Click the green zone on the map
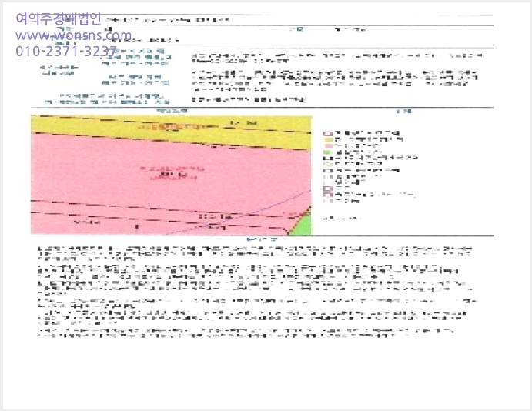 click(303, 224)
